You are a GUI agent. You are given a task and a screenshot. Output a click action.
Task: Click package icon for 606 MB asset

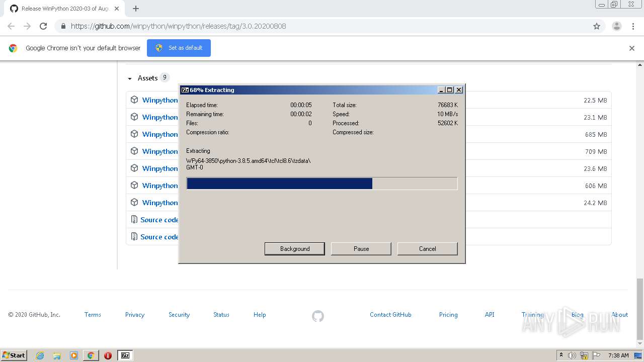134,185
